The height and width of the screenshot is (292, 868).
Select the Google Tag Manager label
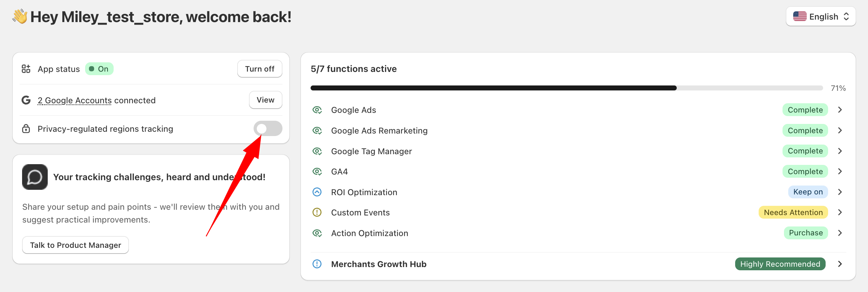pos(371,151)
